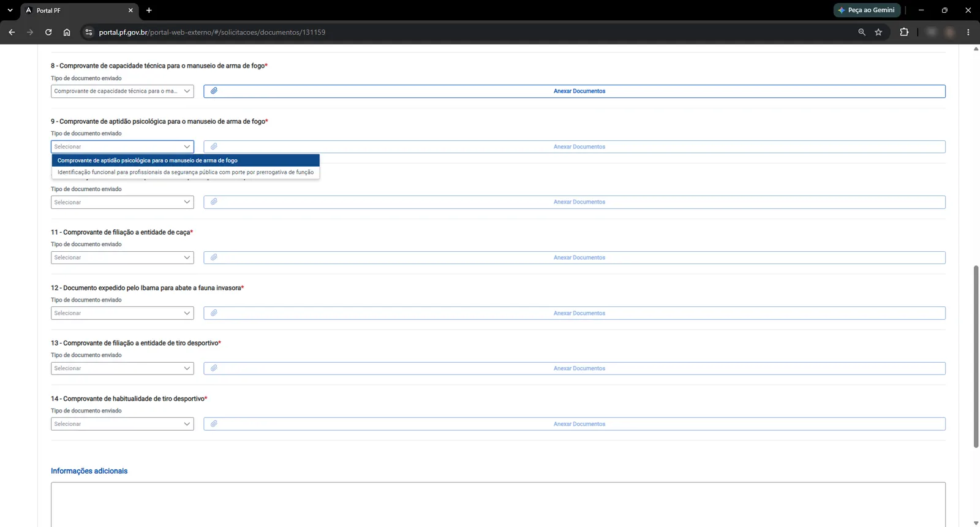View site information icon in address bar

point(89,32)
